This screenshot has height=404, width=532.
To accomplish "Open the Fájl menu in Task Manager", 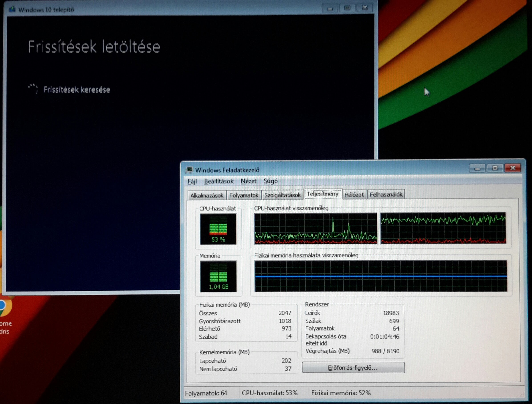I will click(192, 181).
